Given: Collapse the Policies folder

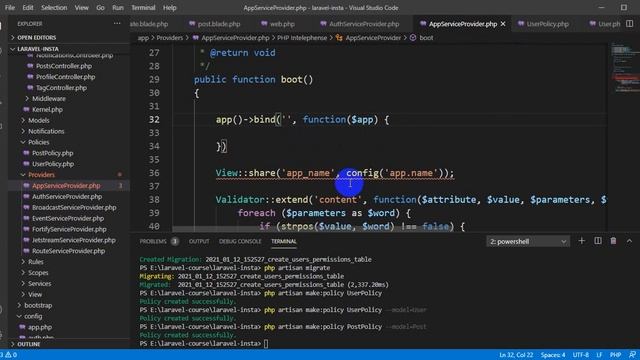Looking at the screenshot, I should 38,142.
